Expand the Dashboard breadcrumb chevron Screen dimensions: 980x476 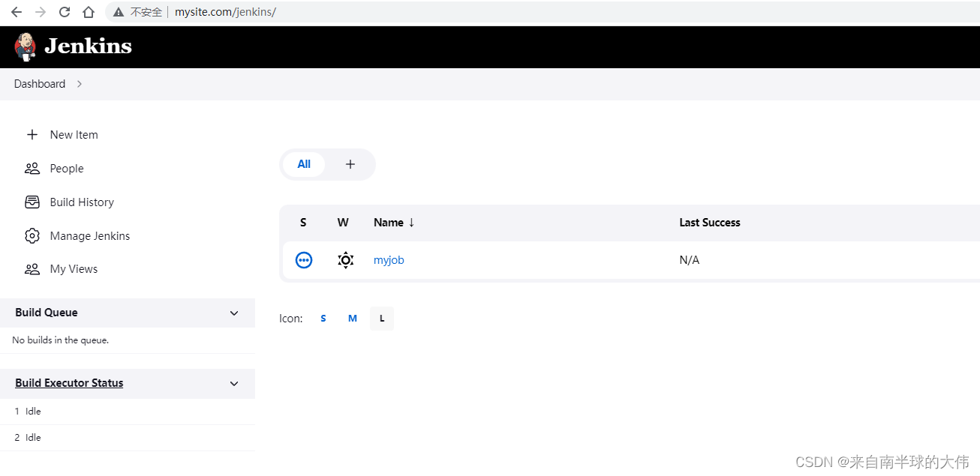click(x=80, y=84)
